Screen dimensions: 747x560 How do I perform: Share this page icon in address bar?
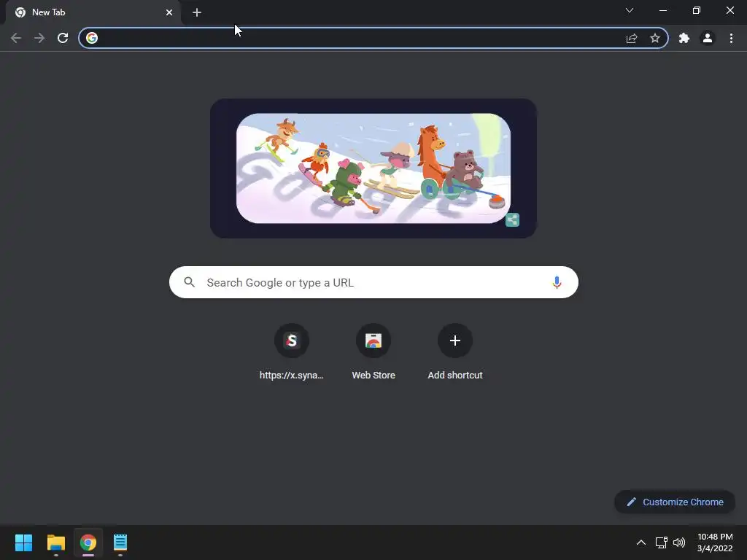click(x=632, y=38)
